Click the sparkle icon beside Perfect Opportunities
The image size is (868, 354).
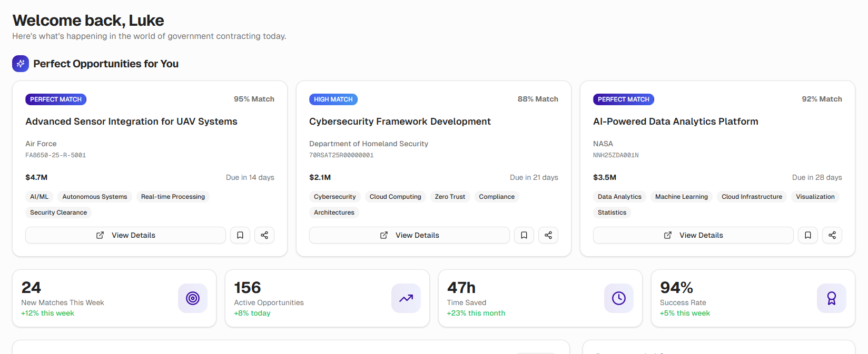(x=21, y=64)
